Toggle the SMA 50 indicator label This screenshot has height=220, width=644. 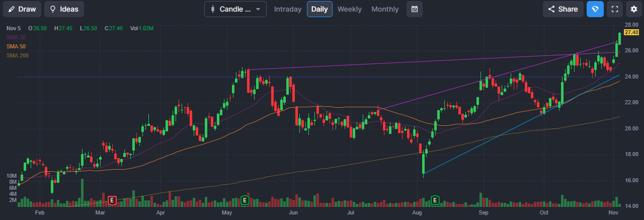[x=16, y=46]
